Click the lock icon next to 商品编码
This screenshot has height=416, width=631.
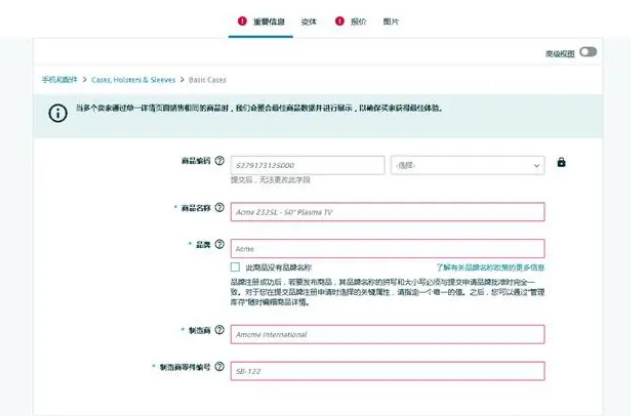pos(561,162)
